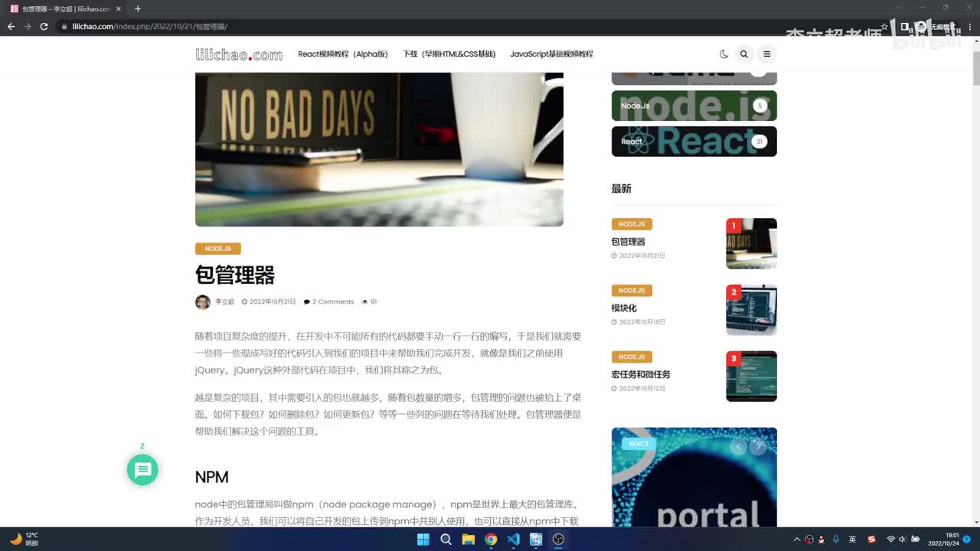Viewport: 980px width, 551px height.
Task: Open a new browser tab with plus
Action: pos(138,8)
